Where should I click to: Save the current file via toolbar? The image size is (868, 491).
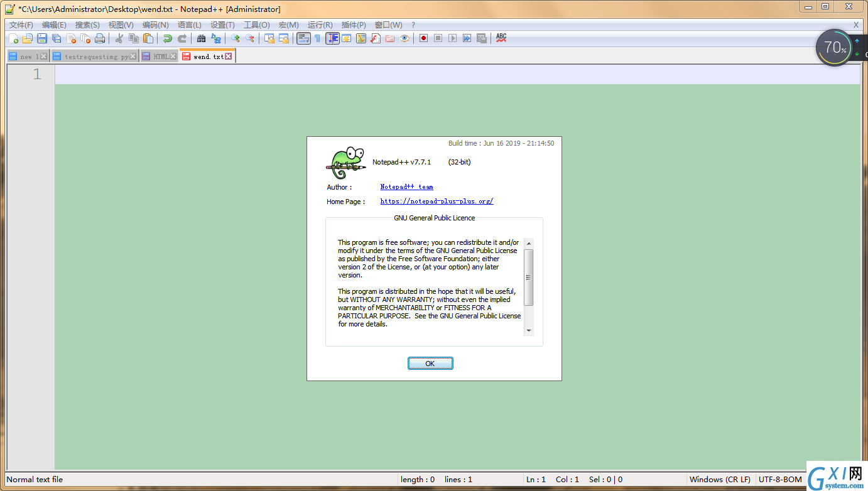42,38
